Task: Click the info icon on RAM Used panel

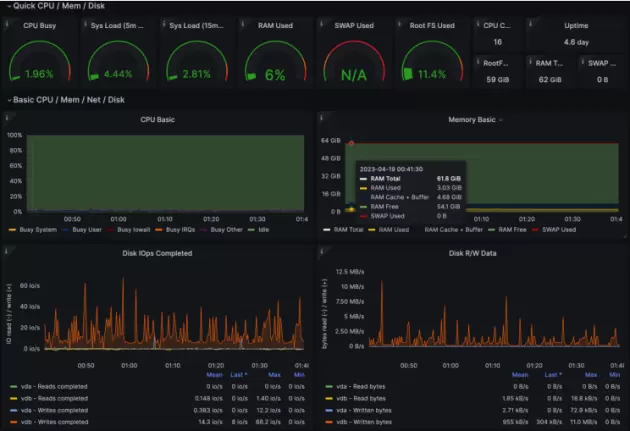Action: coord(245,23)
